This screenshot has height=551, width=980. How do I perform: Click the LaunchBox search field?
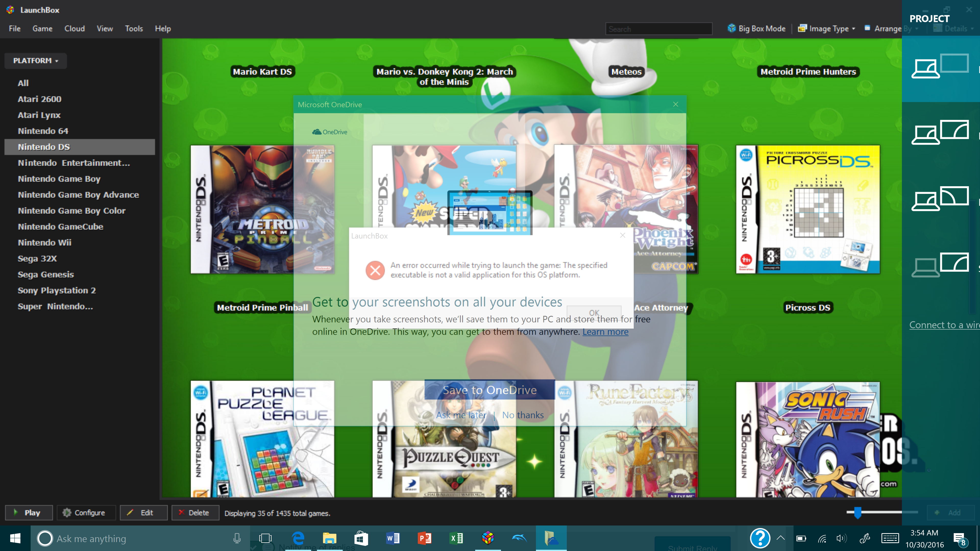tap(658, 29)
